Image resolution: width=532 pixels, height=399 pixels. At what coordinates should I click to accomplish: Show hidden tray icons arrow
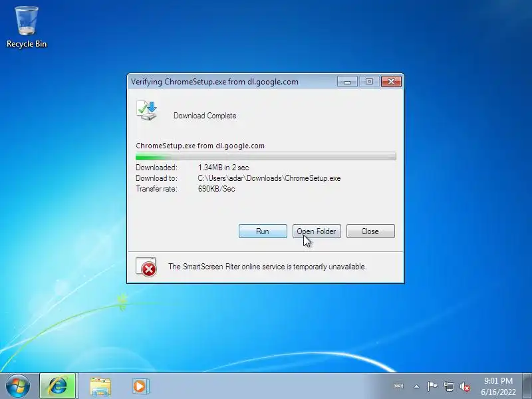pos(417,386)
